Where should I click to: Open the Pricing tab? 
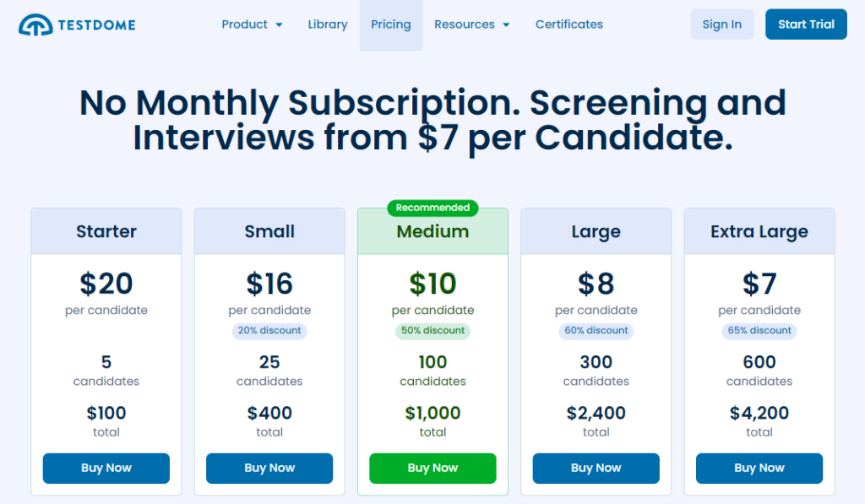[x=390, y=24]
